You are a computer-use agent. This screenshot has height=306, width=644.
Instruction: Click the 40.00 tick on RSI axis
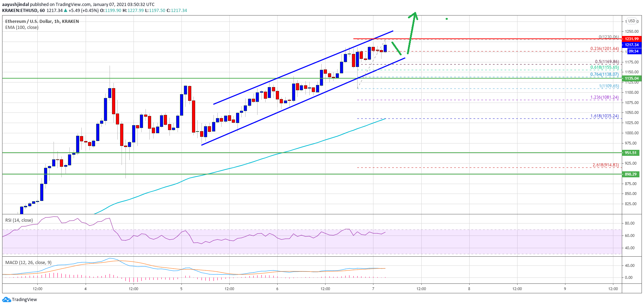click(630, 248)
